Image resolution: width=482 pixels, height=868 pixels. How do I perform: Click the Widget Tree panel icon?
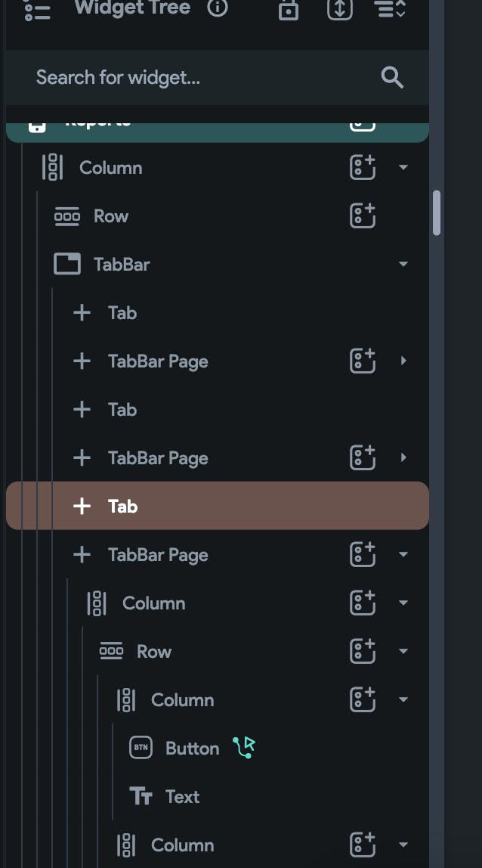[37, 10]
